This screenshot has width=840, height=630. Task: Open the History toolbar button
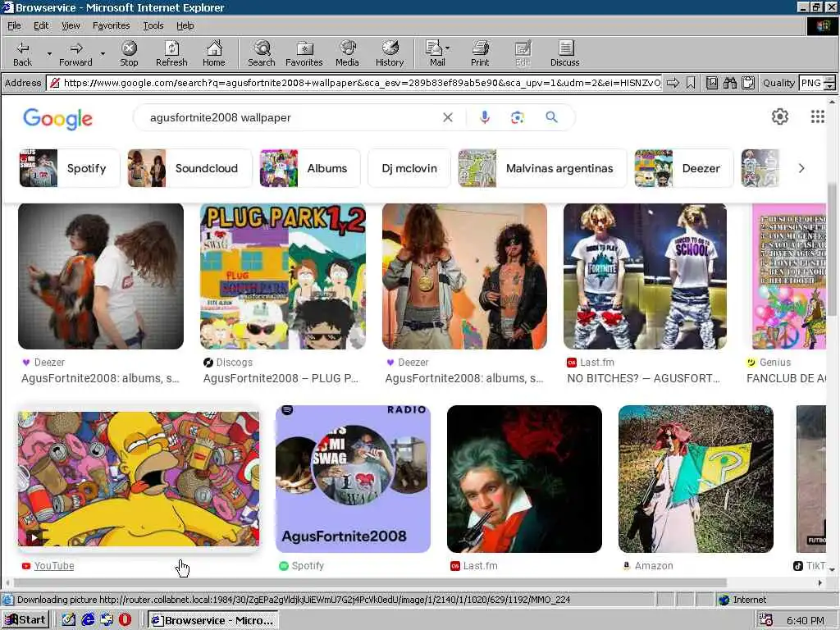(x=390, y=53)
